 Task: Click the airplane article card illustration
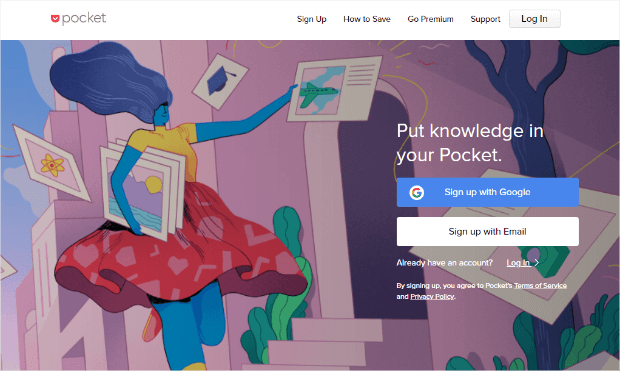(x=335, y=89)
